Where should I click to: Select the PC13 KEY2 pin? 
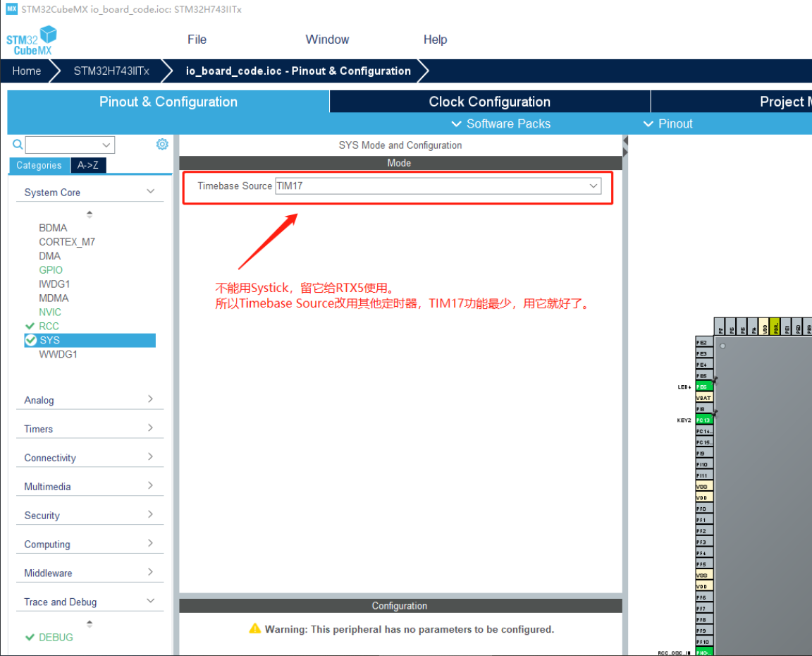click(x=704, y=419)
